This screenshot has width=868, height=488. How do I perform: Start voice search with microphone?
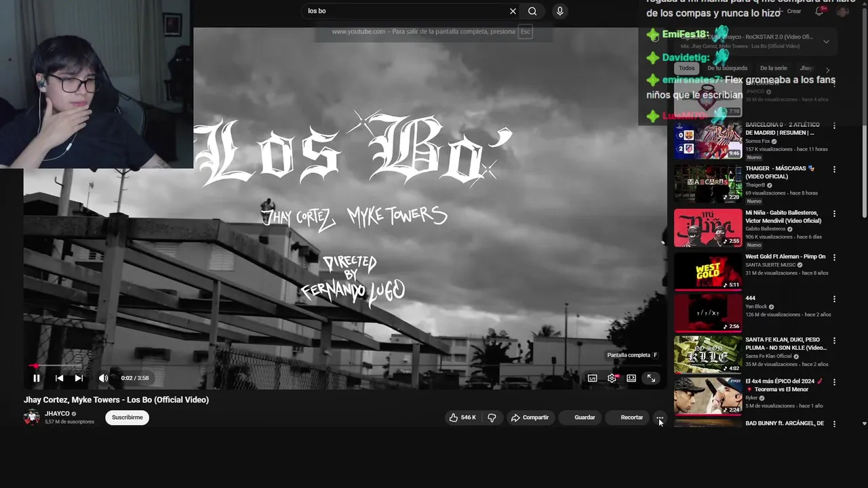click(559, 11)
